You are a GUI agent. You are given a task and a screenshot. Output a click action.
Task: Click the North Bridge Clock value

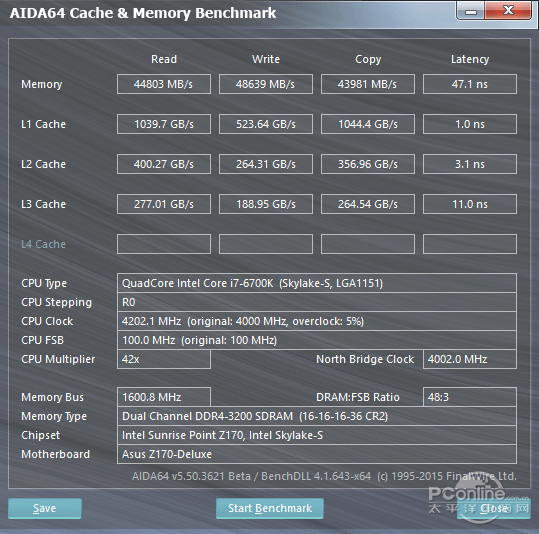click(470, 359)
